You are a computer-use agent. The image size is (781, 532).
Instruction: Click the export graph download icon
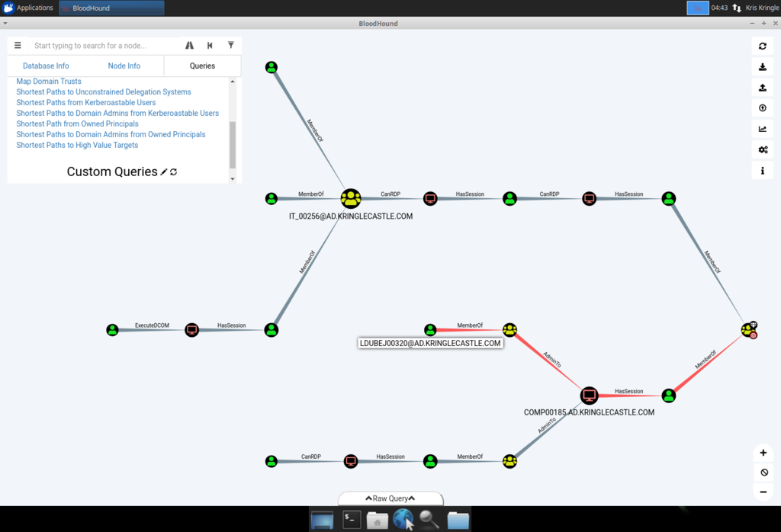coord(763,66)
